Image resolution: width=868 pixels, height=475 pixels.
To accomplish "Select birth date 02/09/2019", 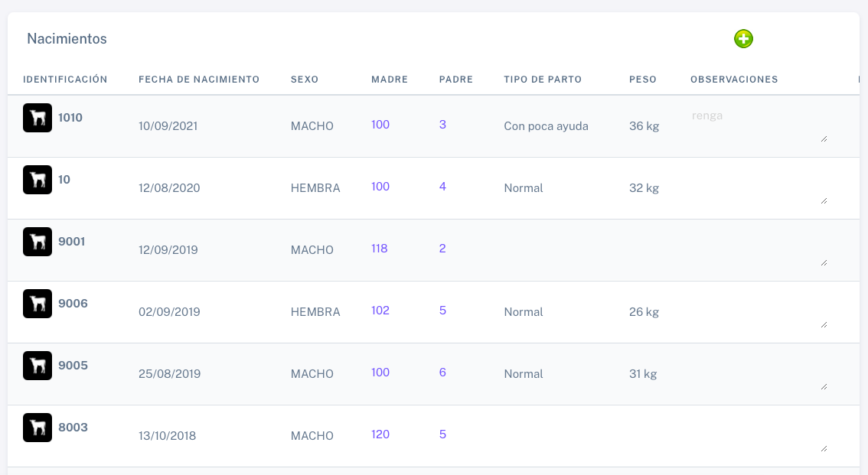I will [169, 312].
